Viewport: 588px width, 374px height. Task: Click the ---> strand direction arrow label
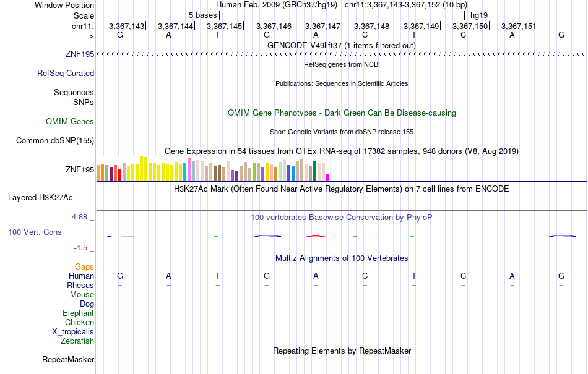coord(87,36)
